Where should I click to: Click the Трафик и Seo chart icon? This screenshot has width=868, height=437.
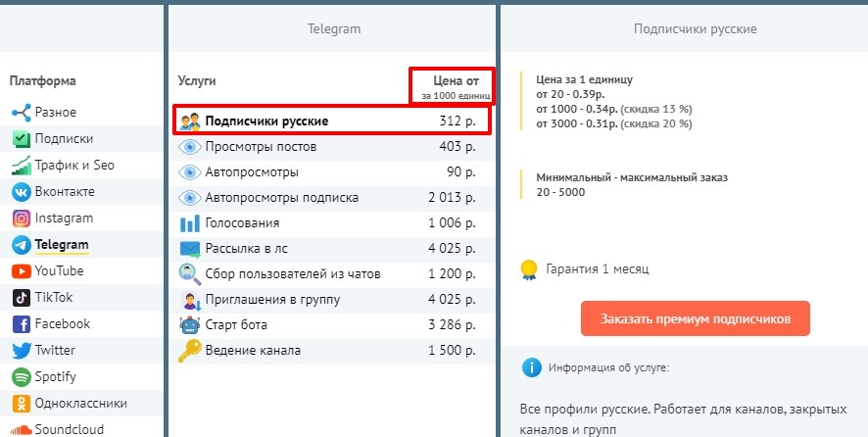coord(21,166)
